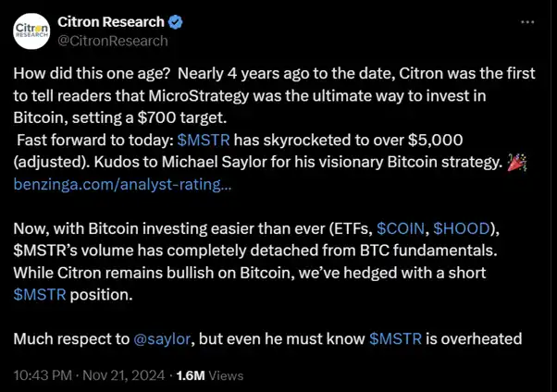Click $MSTR before 'is overheated'
The width and height of the screenshot is (557, 392).
(395, 338)
